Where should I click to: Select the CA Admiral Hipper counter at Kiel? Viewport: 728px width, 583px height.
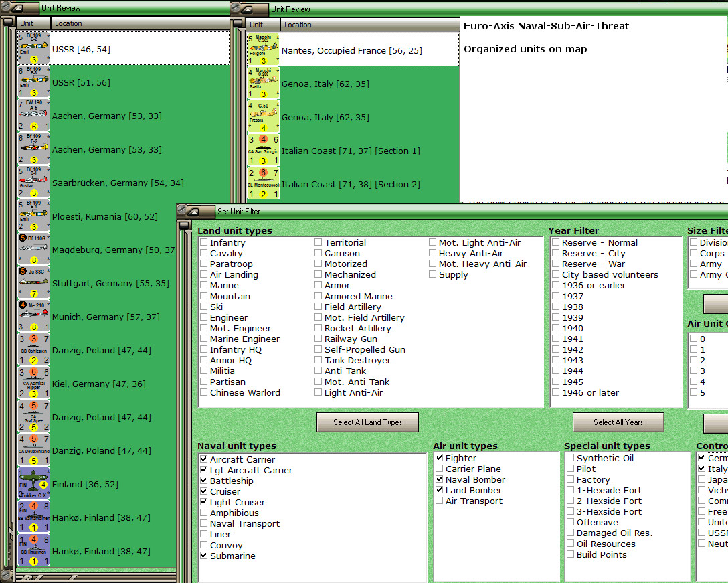(x=33, y=384)
